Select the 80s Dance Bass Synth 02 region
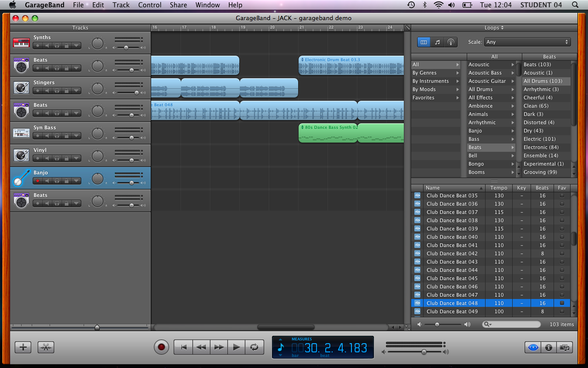 pyautogui.click(x=328, y=133)
